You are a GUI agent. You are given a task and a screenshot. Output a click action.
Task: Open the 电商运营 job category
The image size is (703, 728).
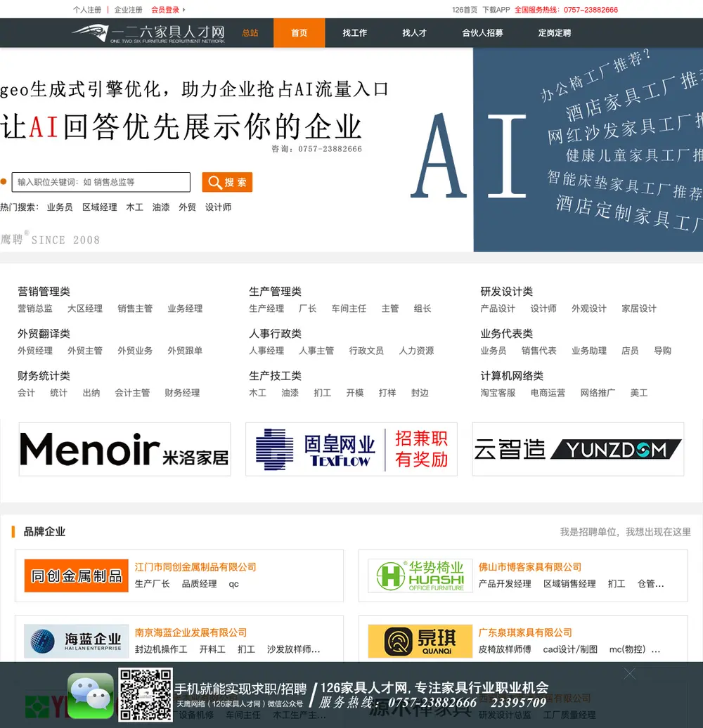[548, 393]
